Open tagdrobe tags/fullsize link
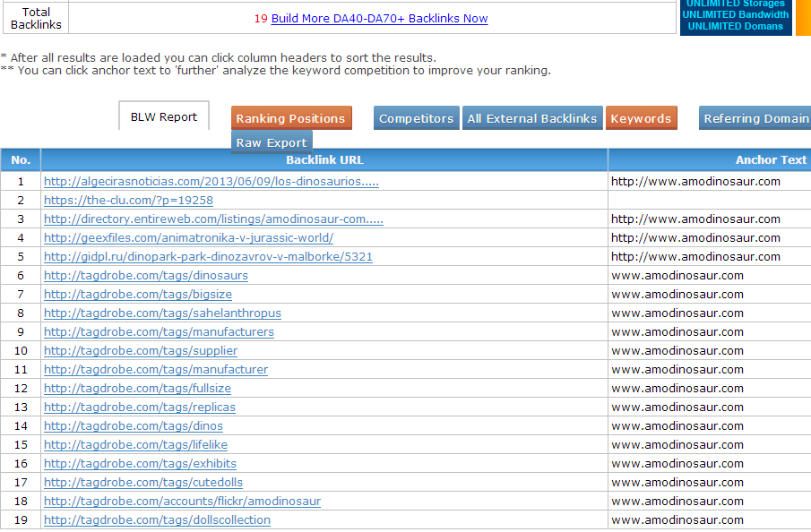 [x=138, y=389]
